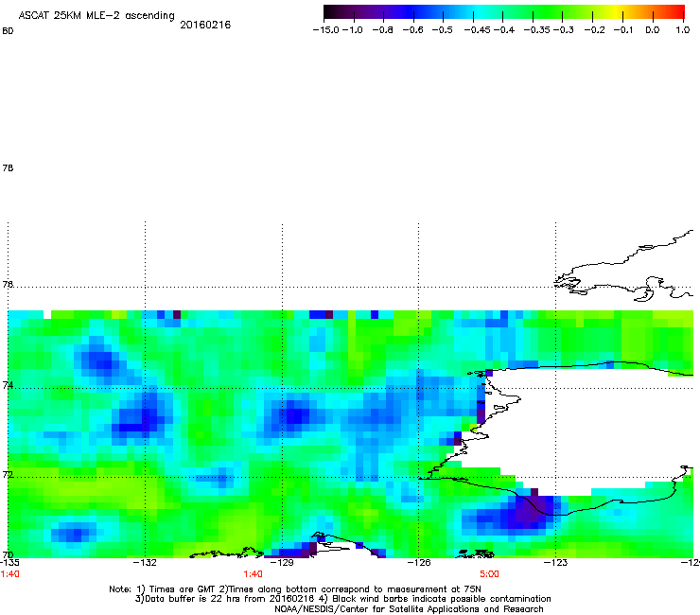Select the -132 longitude label
This screenshot has width=700, height=615.
pyautogui.click(x=145, y=562)
